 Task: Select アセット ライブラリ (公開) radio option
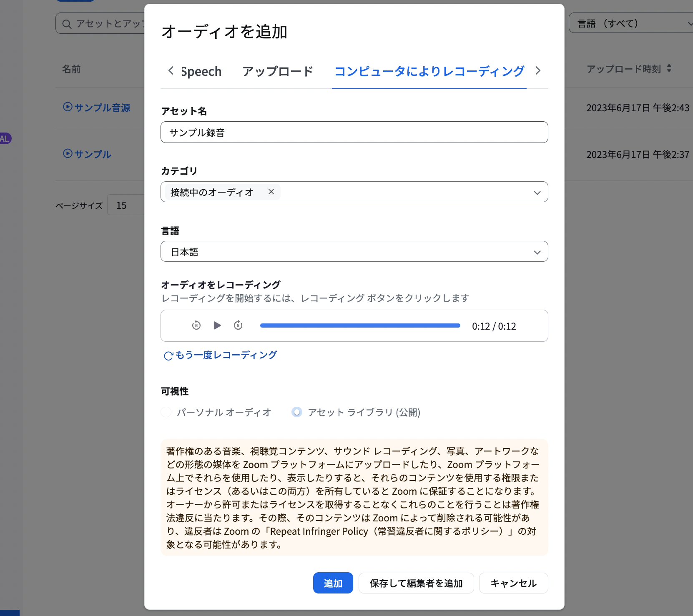click(x=297, y=412)
